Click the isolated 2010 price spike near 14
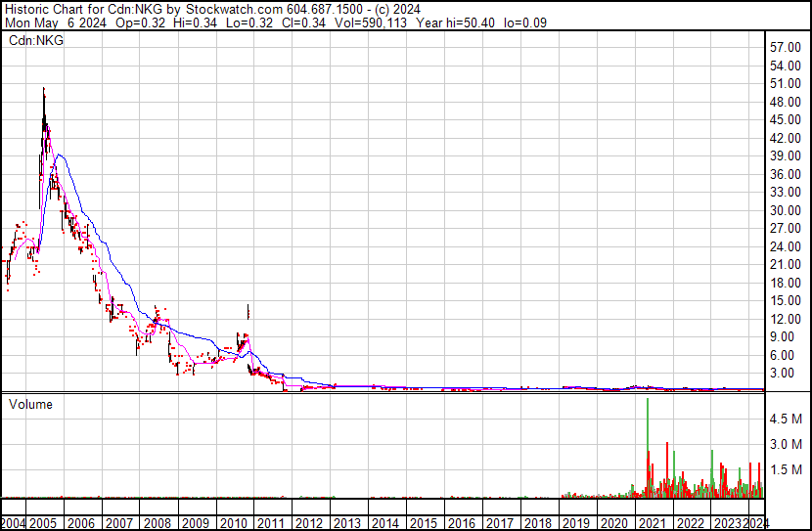This screenshot has height=531, width=812. pos(248,311)
